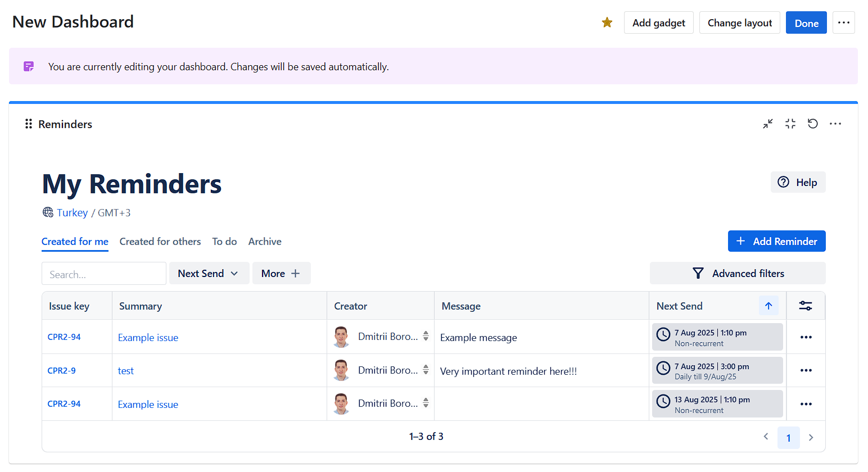The image size is (868, 472).
Task: Open actions menu for test reminder
Action: click(806, 370)
